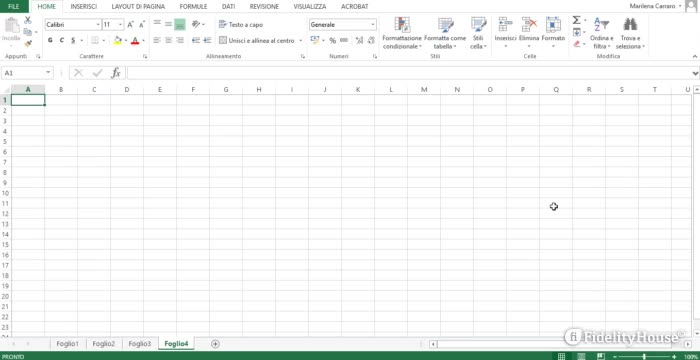
Task: Expand the Calibri font name dropdown
Action: (98, 25)
